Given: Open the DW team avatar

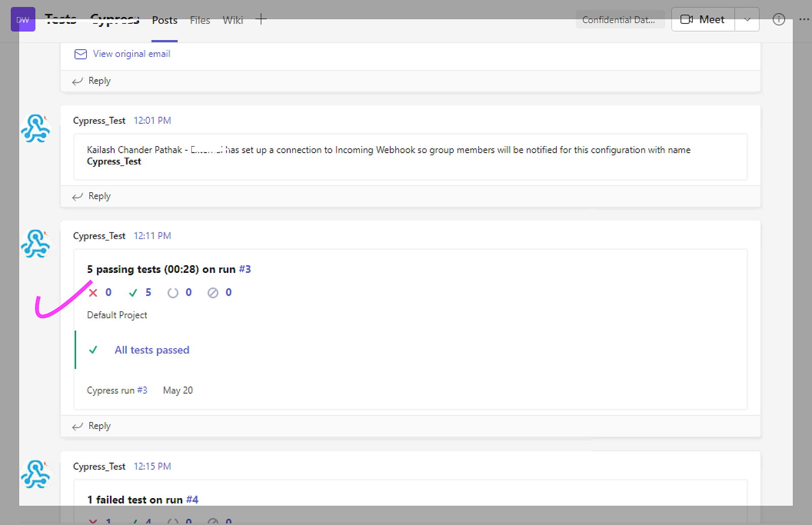Looking at the screenshot, I should click(x=23, y=20).
